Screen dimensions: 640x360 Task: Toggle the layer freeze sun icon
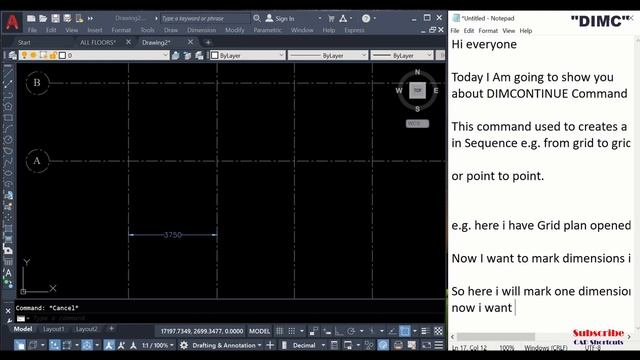coord(33,55)
